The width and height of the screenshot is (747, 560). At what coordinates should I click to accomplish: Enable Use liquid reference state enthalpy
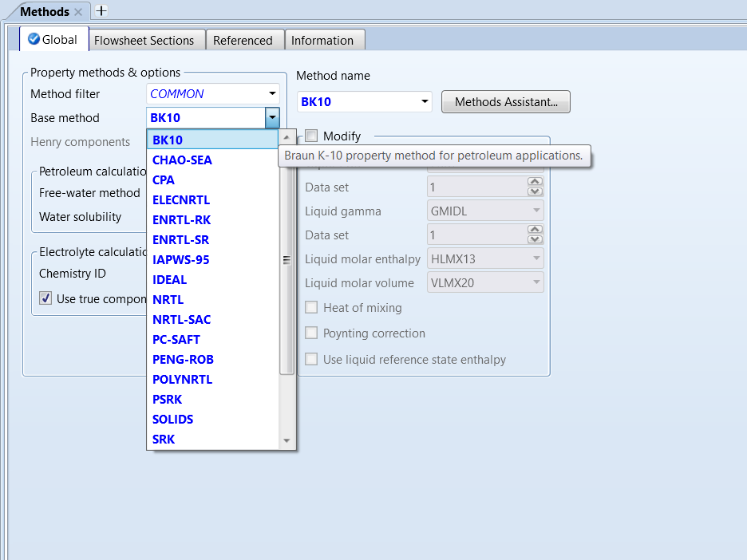(x=311, y=359)
